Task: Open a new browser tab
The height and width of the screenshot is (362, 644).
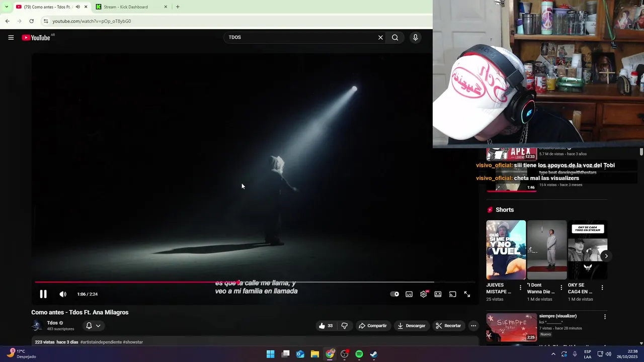Action: click(178, 7)
